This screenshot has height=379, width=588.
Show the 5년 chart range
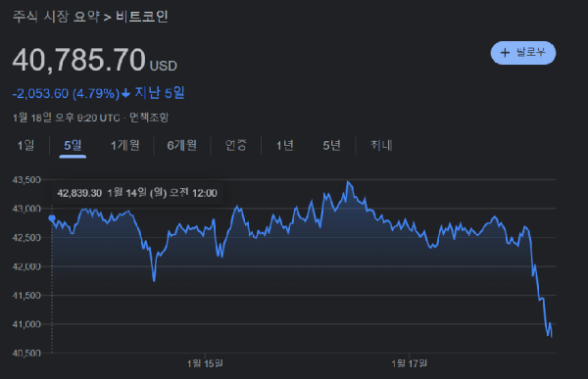(332, 145)
